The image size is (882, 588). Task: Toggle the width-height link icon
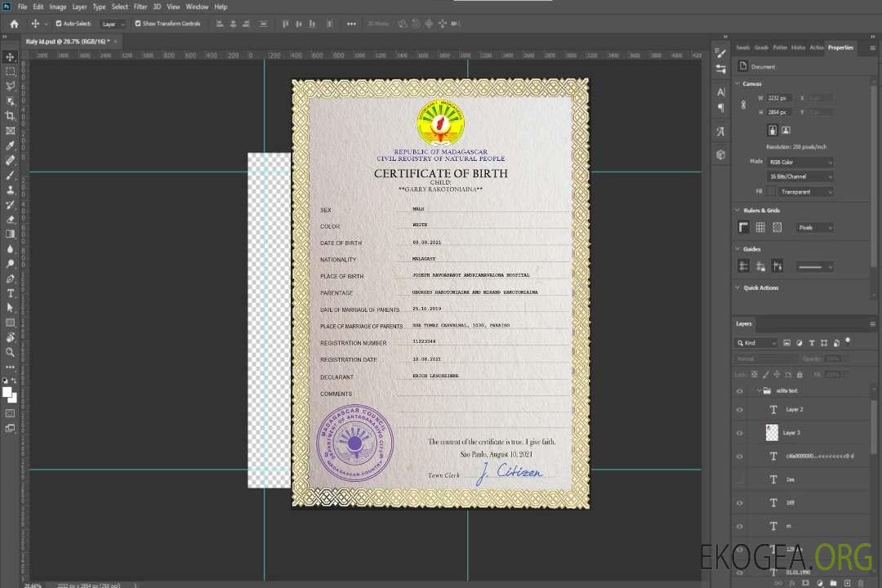(x=743, y=105)
